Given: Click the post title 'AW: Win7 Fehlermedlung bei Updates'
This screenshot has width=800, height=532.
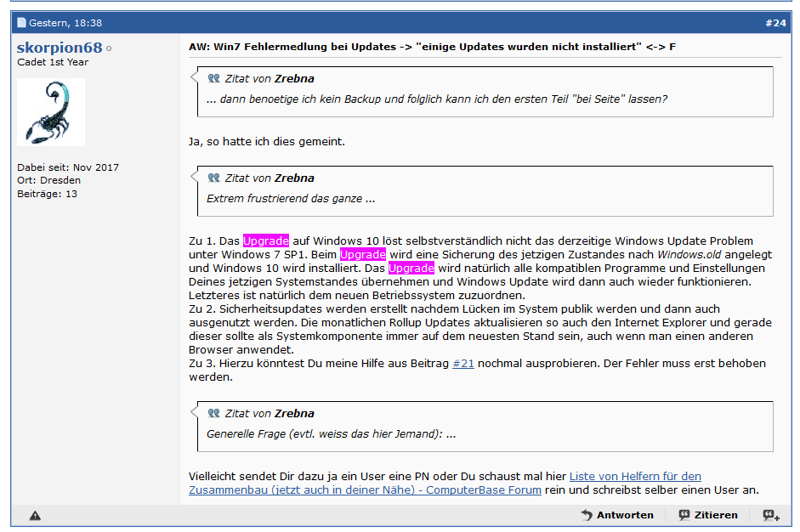Looking at the screenshot, I should click(x=432, y=47).
